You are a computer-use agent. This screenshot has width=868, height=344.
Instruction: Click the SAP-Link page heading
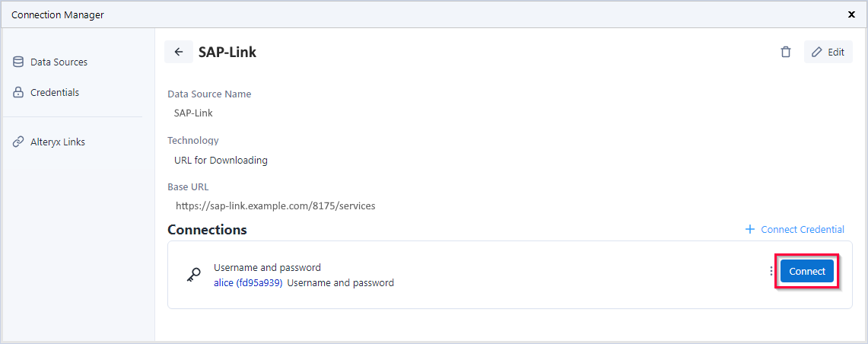tap(227, 52)
